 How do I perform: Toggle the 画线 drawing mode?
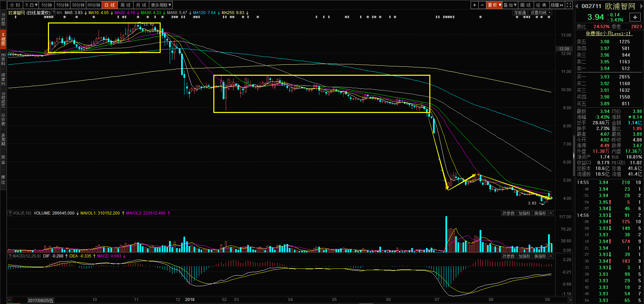(525, 5)
